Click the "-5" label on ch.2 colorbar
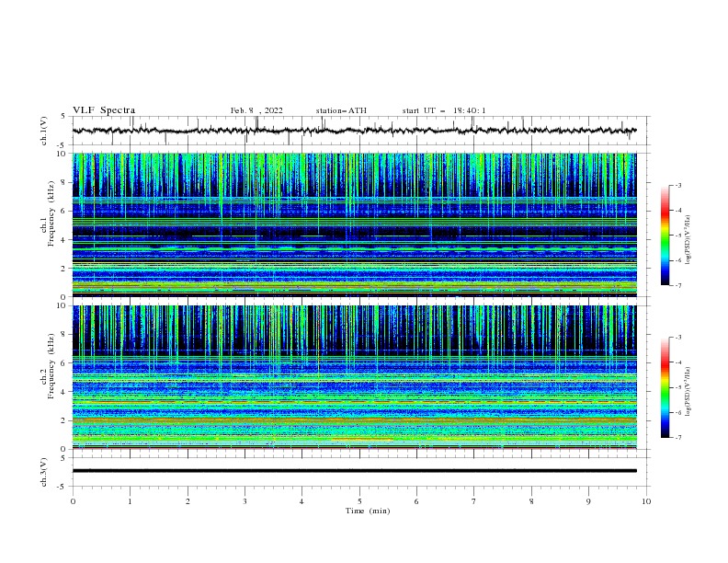 click(x=677, y=387)
